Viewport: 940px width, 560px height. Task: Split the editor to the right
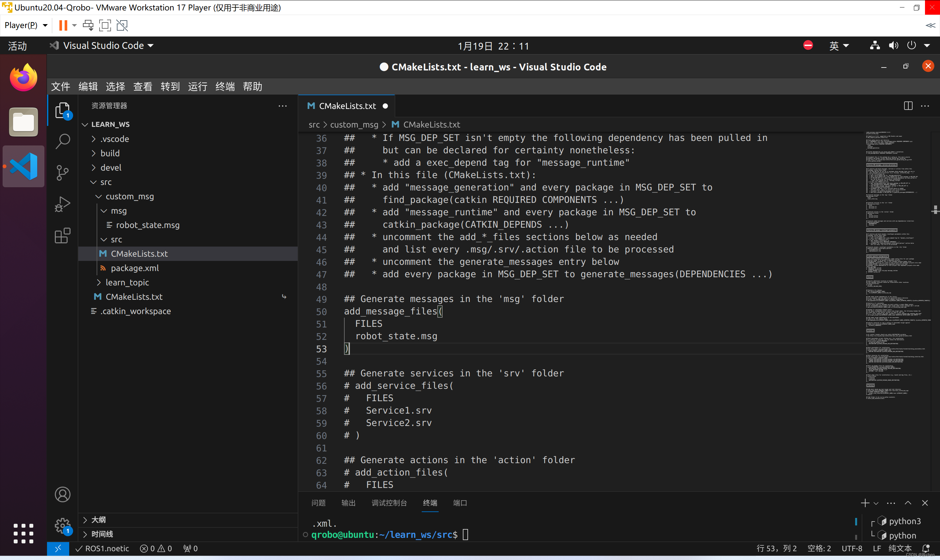click(908, 106)
